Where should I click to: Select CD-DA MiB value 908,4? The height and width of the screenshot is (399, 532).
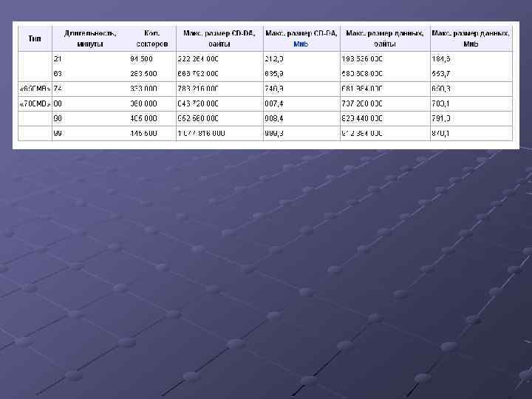(x=274, y=119)
